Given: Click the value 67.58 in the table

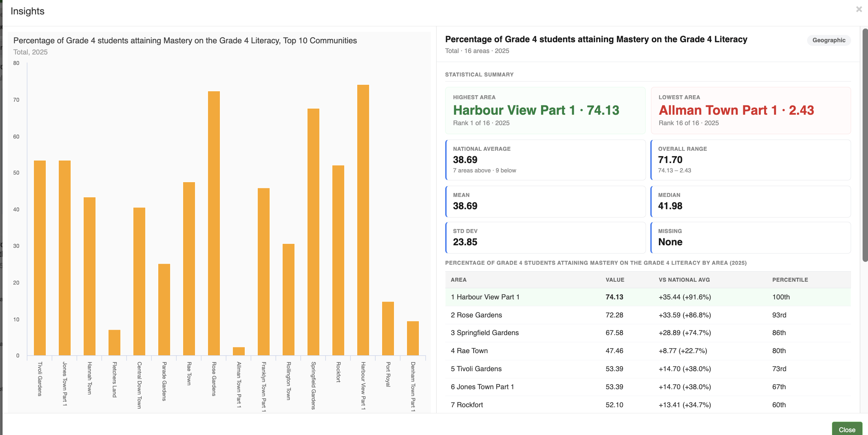Looking at the screenshot, I should tap(614, 333).
